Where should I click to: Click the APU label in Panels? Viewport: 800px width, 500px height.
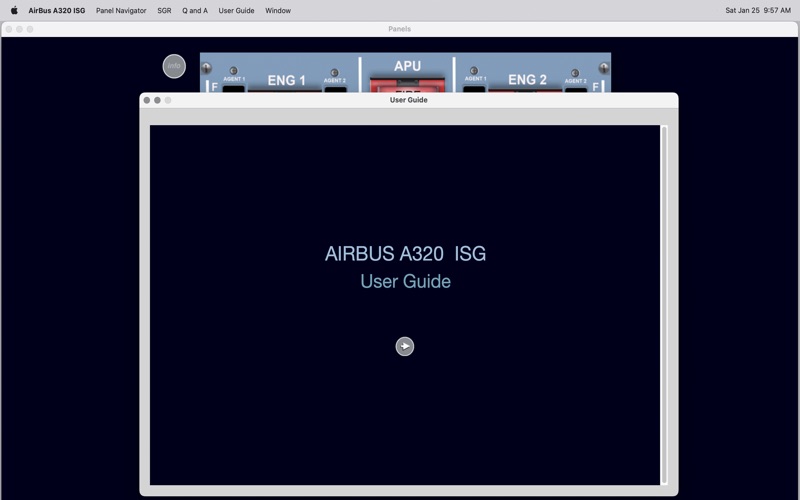[x=407, y=66]
